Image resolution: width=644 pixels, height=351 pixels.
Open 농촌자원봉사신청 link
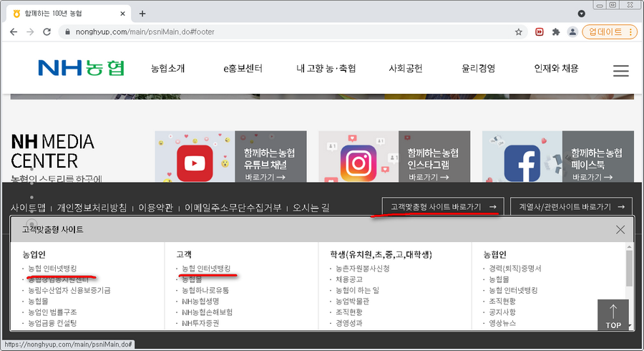click(363, 269)
